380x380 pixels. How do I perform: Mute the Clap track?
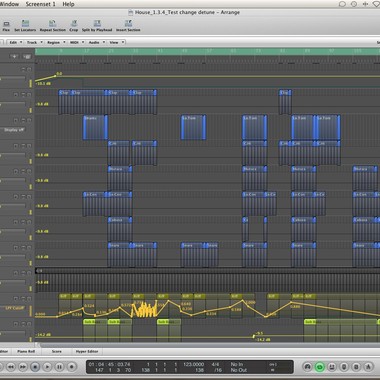tap(24, 95)
